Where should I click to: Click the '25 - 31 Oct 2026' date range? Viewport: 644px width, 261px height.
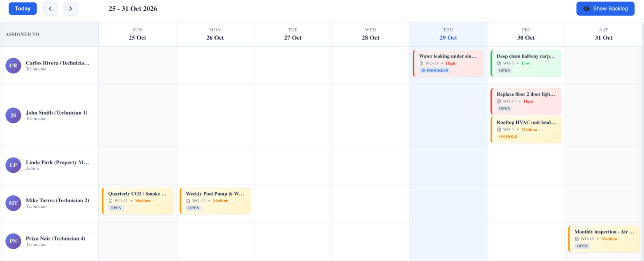(133, 9)
